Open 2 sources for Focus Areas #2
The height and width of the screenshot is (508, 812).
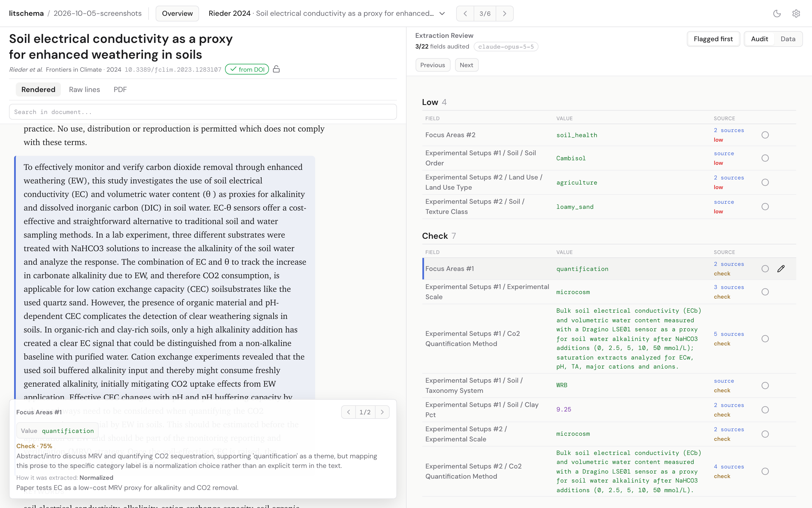pyautogui.click(x=729, y=130)
